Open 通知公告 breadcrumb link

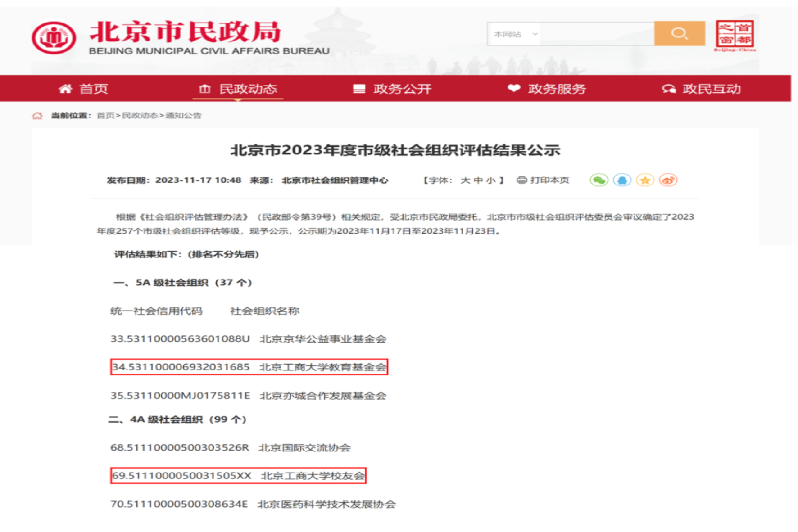click(185, 115)
